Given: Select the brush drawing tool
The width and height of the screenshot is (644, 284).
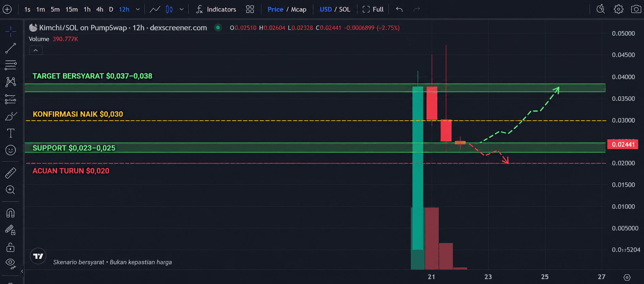Looking at the screenshot, I should [11, 116].
